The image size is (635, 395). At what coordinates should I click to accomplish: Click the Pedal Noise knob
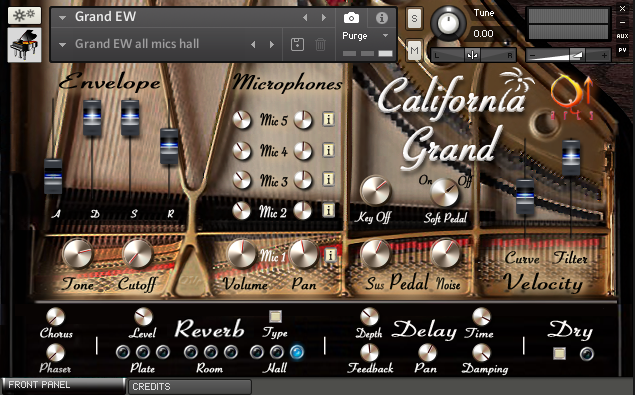tap(445, 254)
